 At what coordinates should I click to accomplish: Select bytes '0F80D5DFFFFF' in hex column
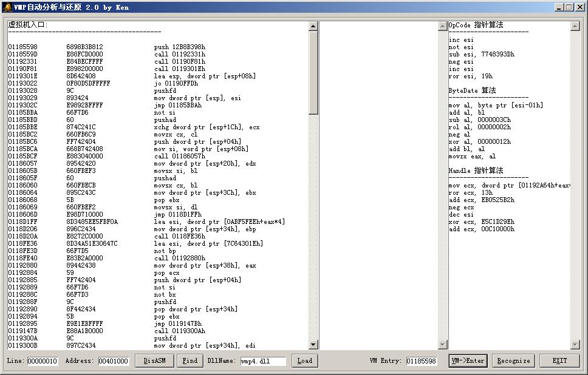[x=88, y=84]
